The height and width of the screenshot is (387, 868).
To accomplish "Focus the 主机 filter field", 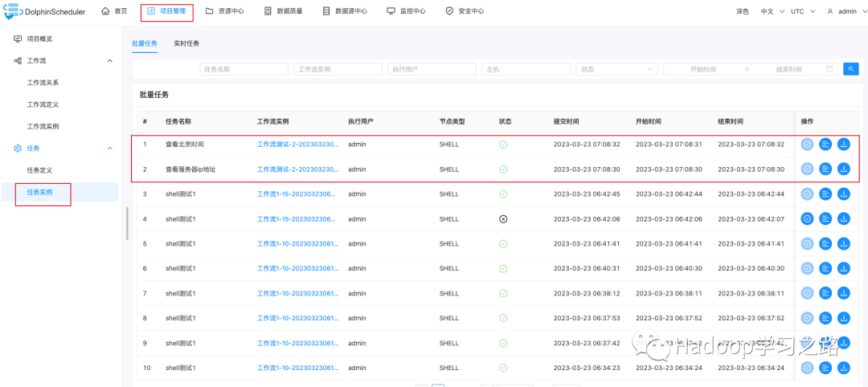I will point(526,69).
